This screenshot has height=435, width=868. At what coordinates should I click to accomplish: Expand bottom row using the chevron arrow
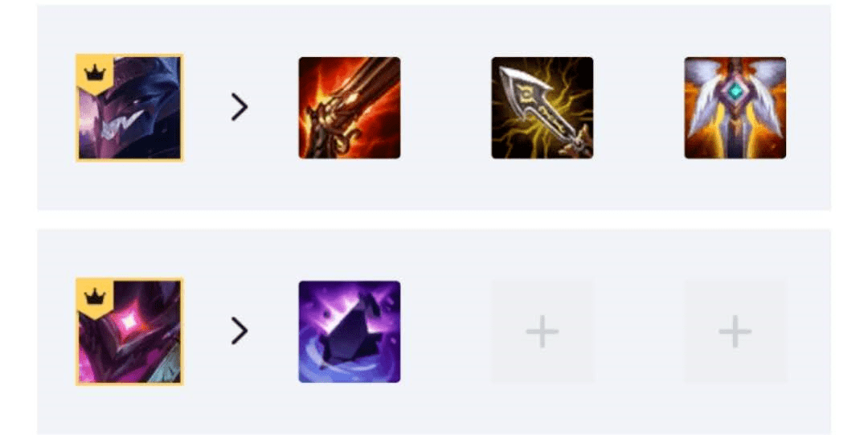(240, 330)
